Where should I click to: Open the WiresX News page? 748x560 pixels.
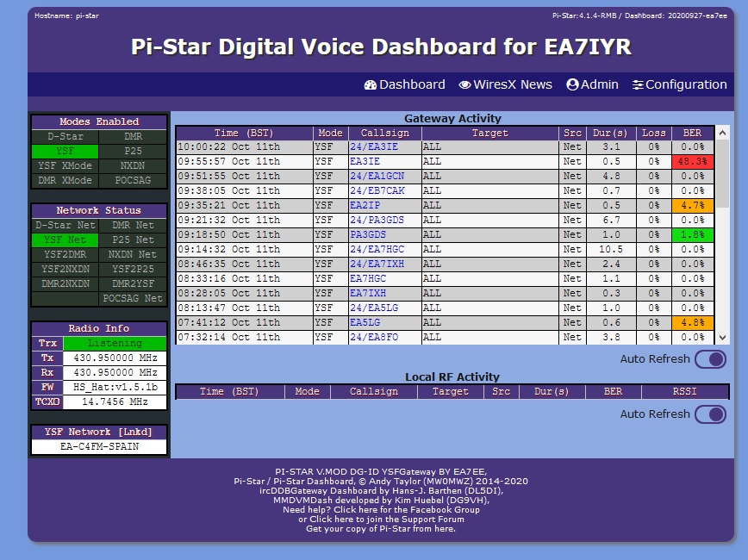coord(505,85)
